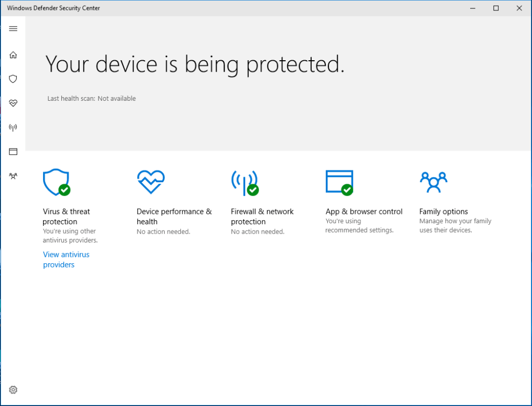Open the hamburger navigation menu

click(x=13, y=29)
